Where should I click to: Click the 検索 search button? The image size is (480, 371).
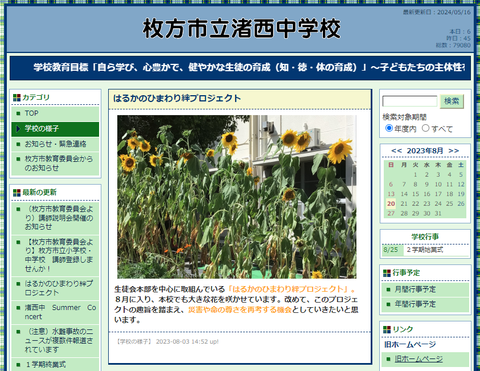tap(452, 101)
